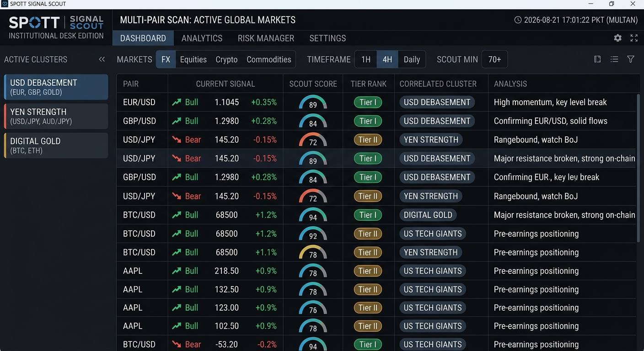Sort by the Tier Rank column header

point(369,84)
